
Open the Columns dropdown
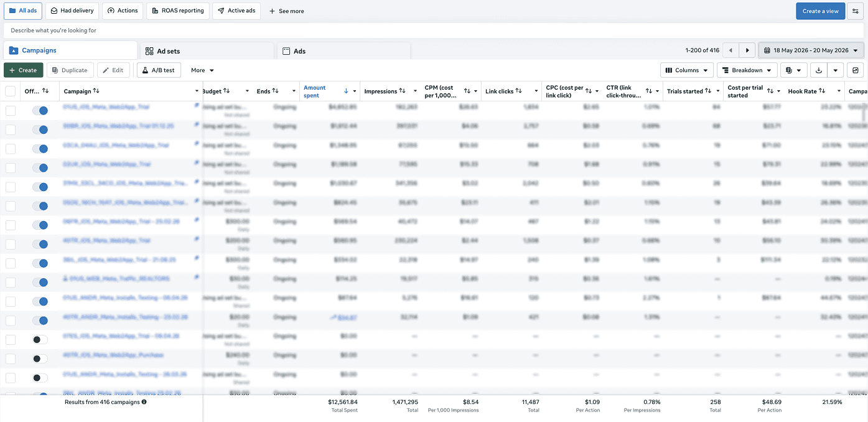click(687, 70)
